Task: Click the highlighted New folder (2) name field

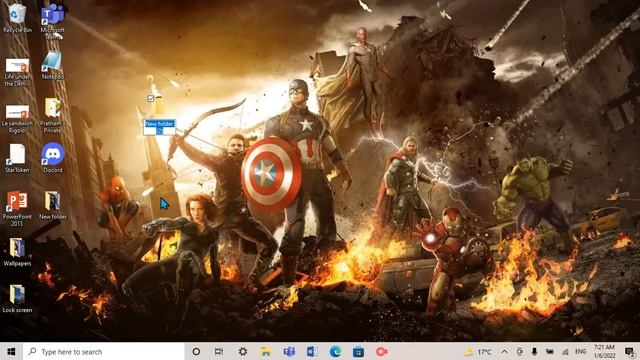Action: [160, 127]
